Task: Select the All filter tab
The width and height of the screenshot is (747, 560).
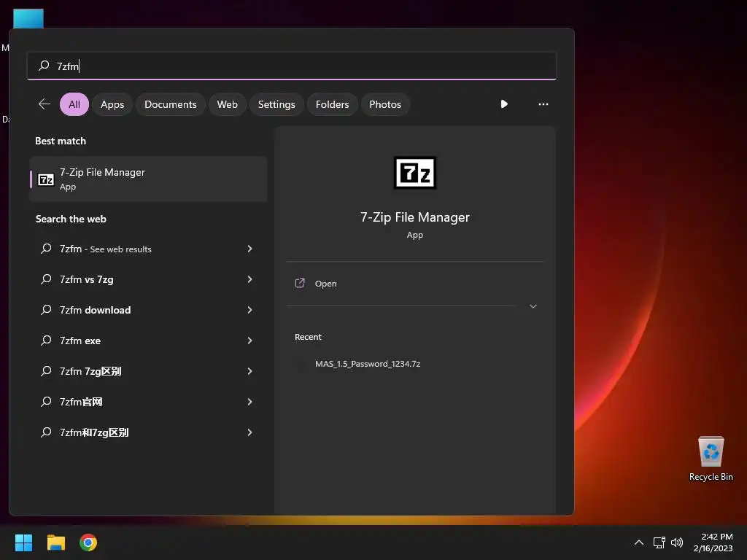Action: click(74, 104)
